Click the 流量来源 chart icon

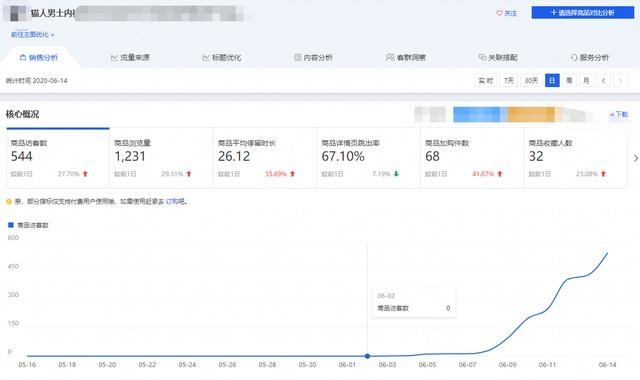click(x=114, y=58)
